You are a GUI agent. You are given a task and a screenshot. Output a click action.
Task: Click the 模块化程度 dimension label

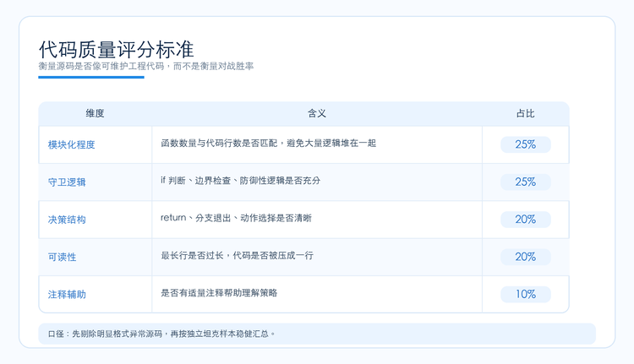coord(71,144)
